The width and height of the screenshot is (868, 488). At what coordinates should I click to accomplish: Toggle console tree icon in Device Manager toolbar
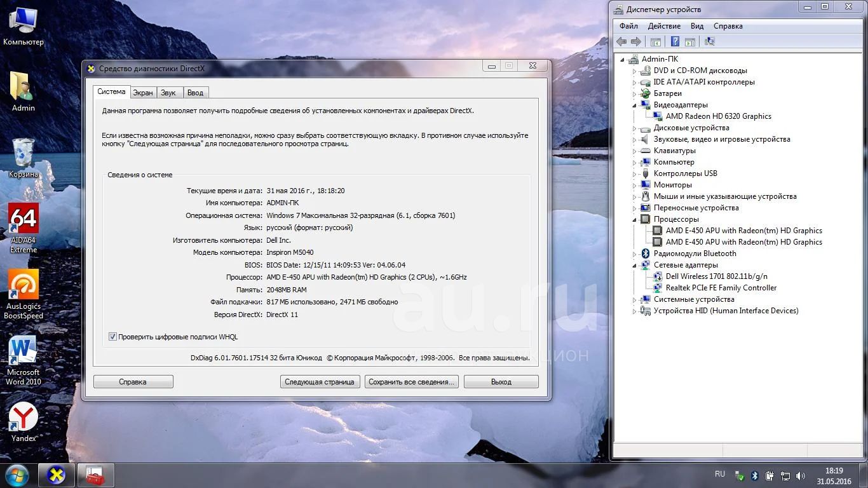(x=656, y=42)
